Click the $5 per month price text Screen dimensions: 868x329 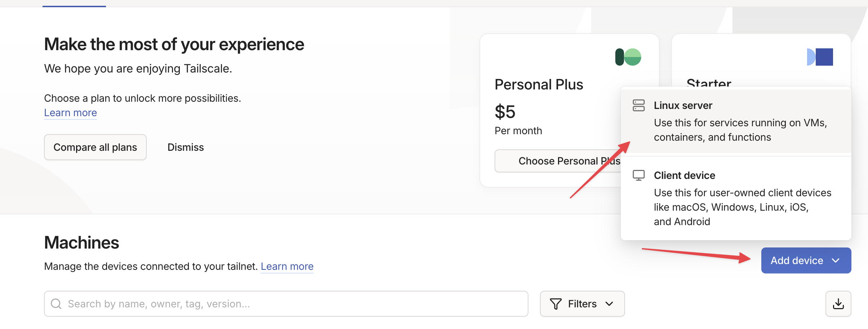(505, 112)
